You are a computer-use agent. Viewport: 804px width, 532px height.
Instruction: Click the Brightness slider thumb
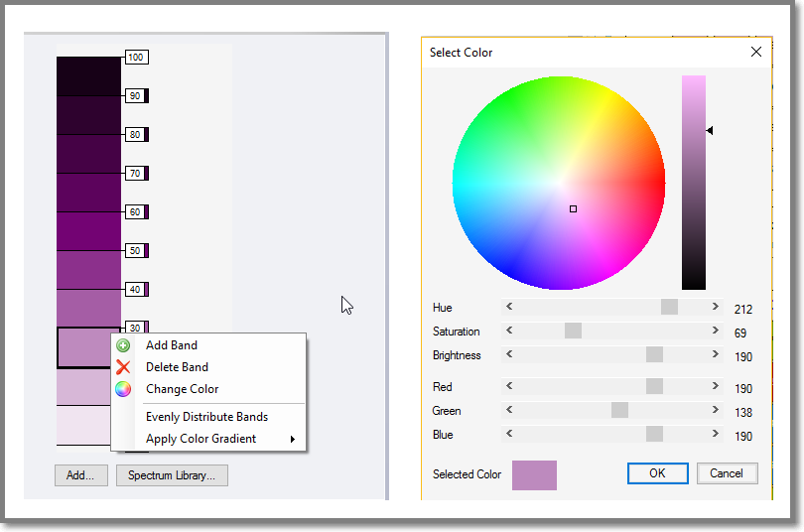pyautogui.click(x=654, y=355)
